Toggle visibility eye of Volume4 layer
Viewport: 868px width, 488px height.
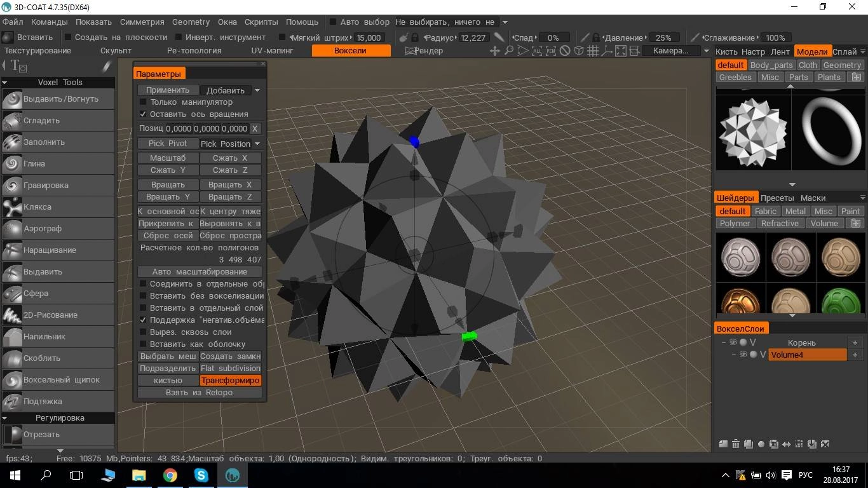tap(743, 355)
